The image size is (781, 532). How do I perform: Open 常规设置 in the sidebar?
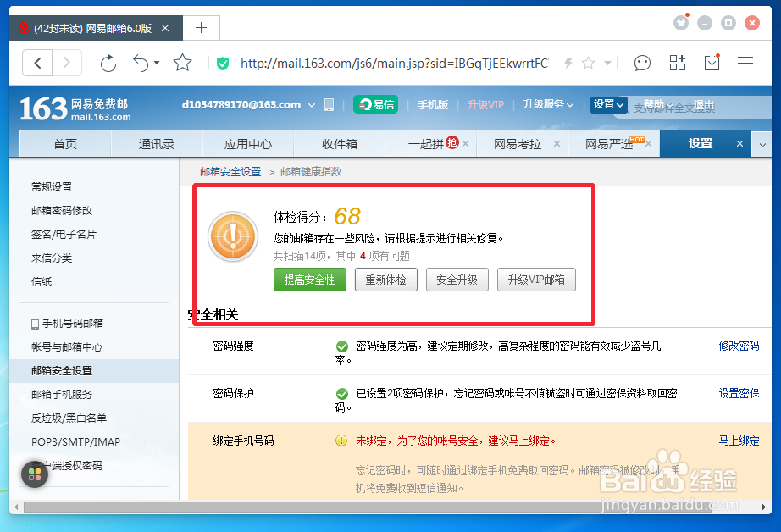pos(52,187)
